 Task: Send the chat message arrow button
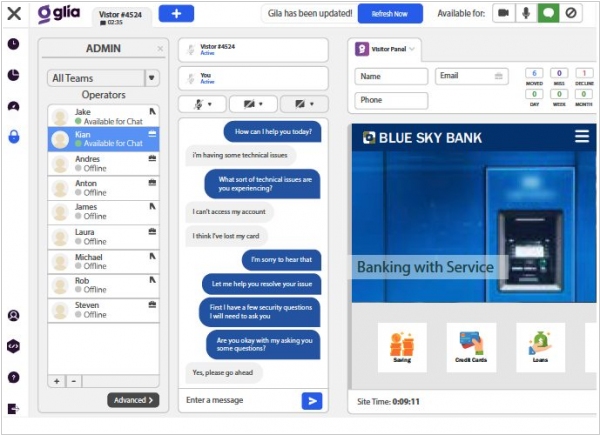point(312,401)
